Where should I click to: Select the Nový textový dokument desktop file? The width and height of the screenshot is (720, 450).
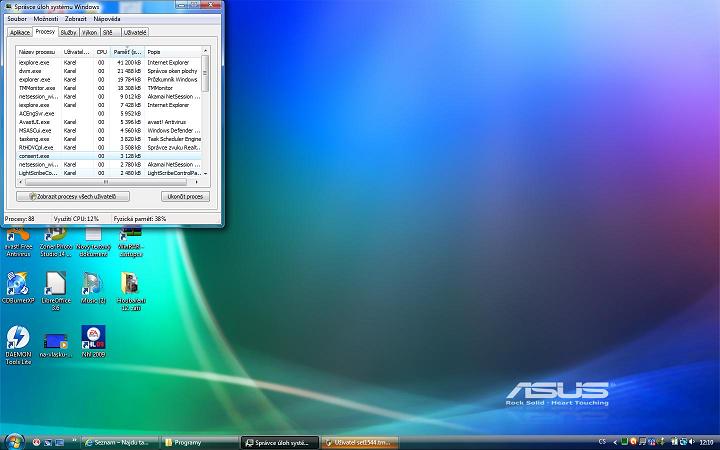[93, 241]
